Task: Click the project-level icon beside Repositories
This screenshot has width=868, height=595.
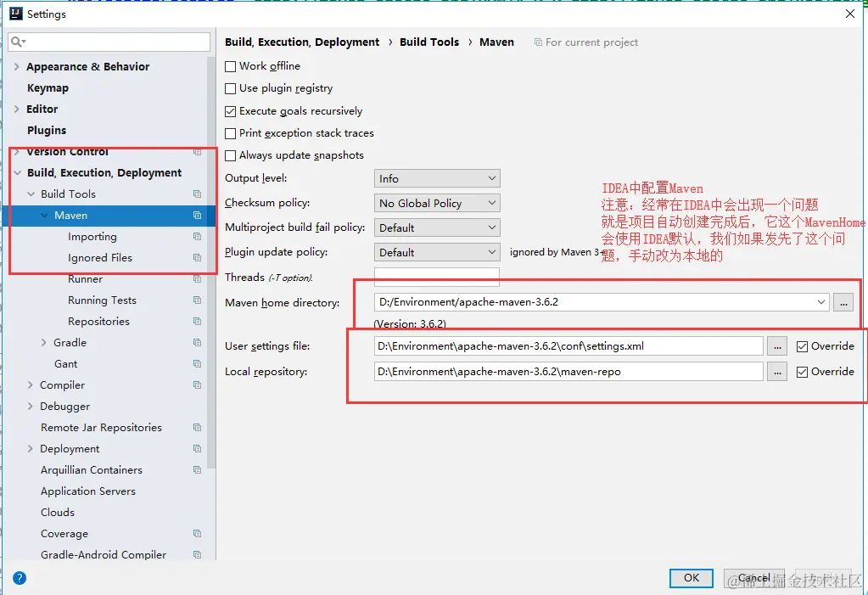Action: [197, 322]
